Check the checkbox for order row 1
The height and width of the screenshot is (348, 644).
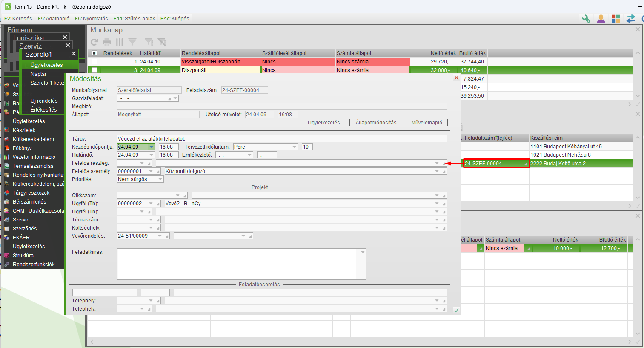click(94, 62)
